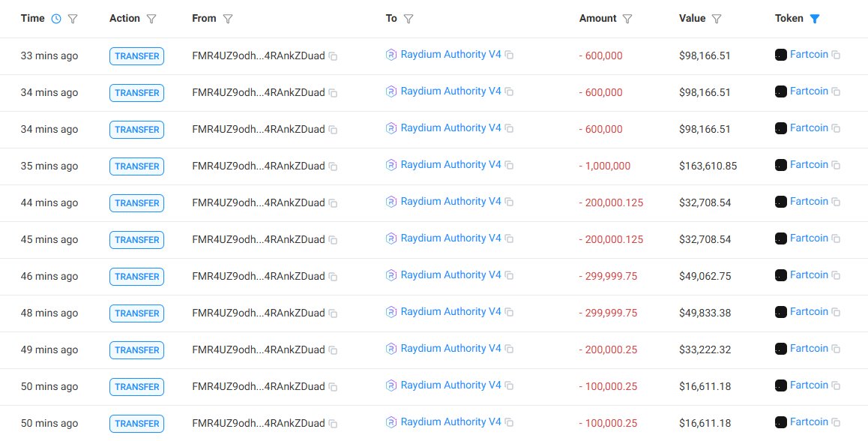Image resolution: width=868 pixels, height=441 pixels.
Task: Open the Fartcoin link in the $33,222.32 row
Action: (x=809, y=349)
